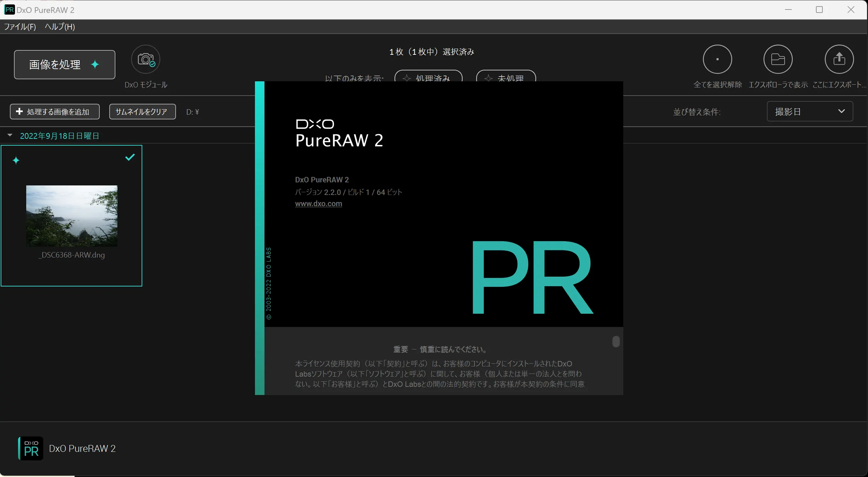Click the DxO PR logo in the footer
Screen dimensions: 868x477
pyautogui.click(x=31, y=448)
